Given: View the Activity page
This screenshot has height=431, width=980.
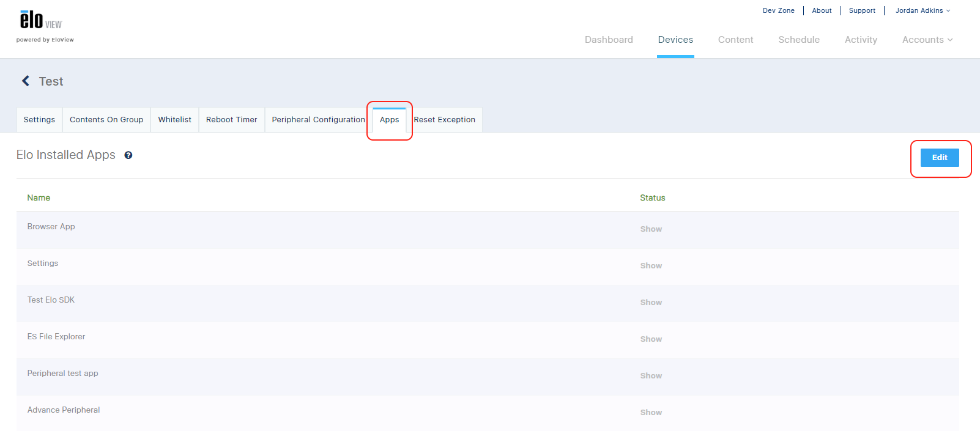Looking at the screenshot, I should (861, 40).
